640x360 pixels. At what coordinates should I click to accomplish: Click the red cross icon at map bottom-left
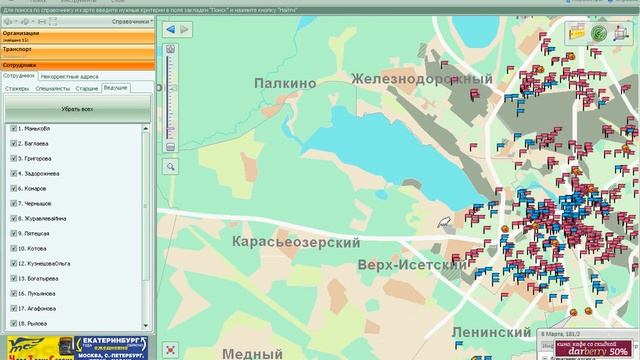pos(171,350)
